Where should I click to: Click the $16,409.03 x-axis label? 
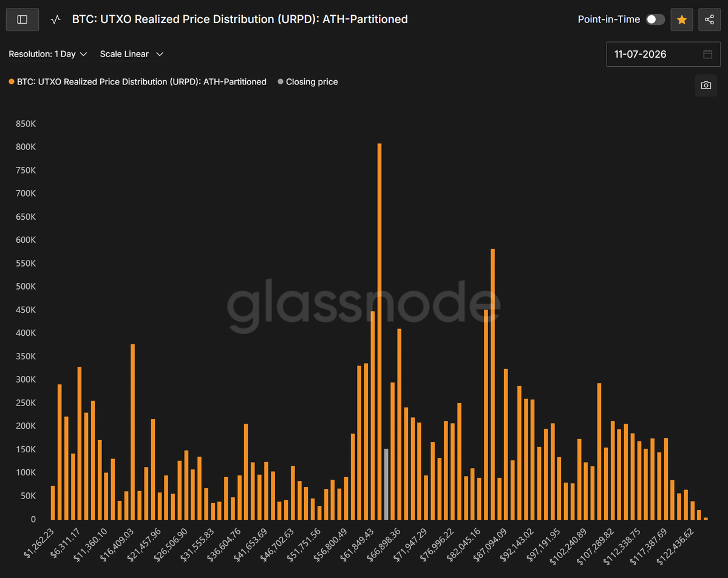(117, 545)
